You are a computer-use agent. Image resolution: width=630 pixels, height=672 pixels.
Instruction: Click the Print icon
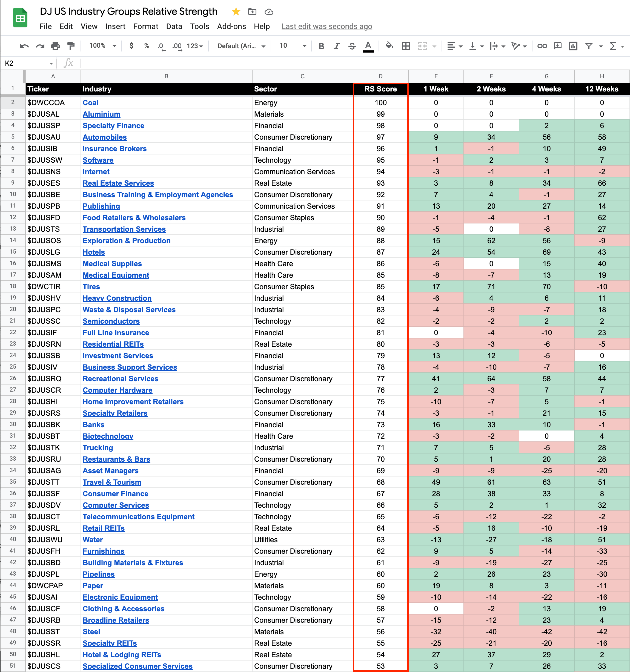click(55, 46)
